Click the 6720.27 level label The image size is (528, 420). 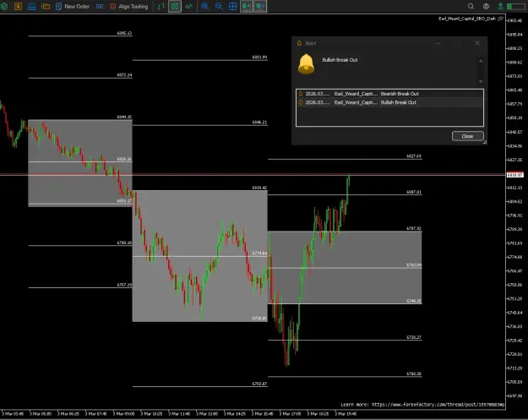[414, 337]
